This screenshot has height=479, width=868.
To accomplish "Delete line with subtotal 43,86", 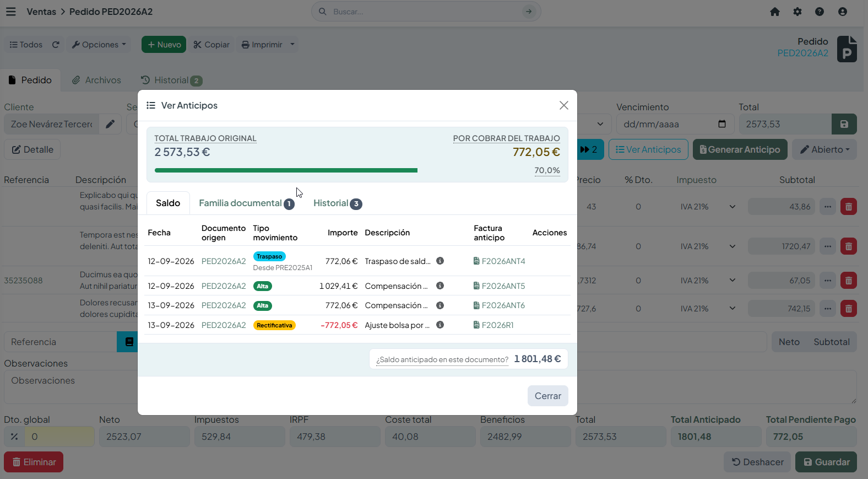I will pos(849,207).
